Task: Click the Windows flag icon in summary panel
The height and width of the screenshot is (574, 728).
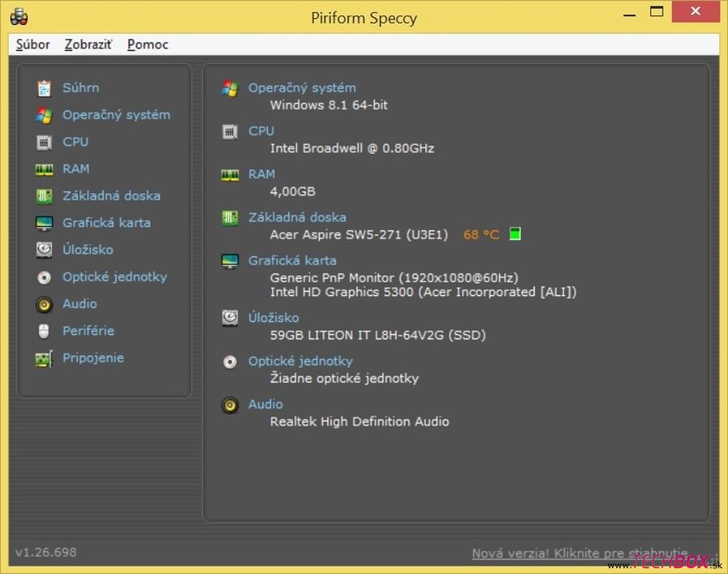Action: pos(230,88)
